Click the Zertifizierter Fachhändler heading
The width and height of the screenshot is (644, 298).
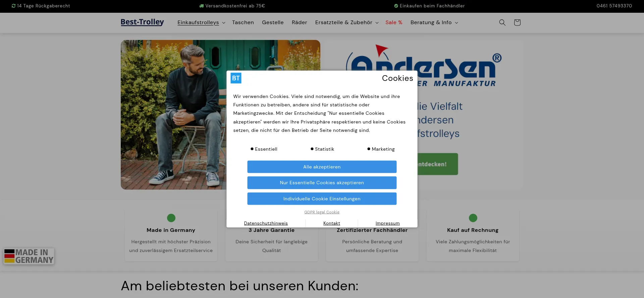(x=372, y=230)
